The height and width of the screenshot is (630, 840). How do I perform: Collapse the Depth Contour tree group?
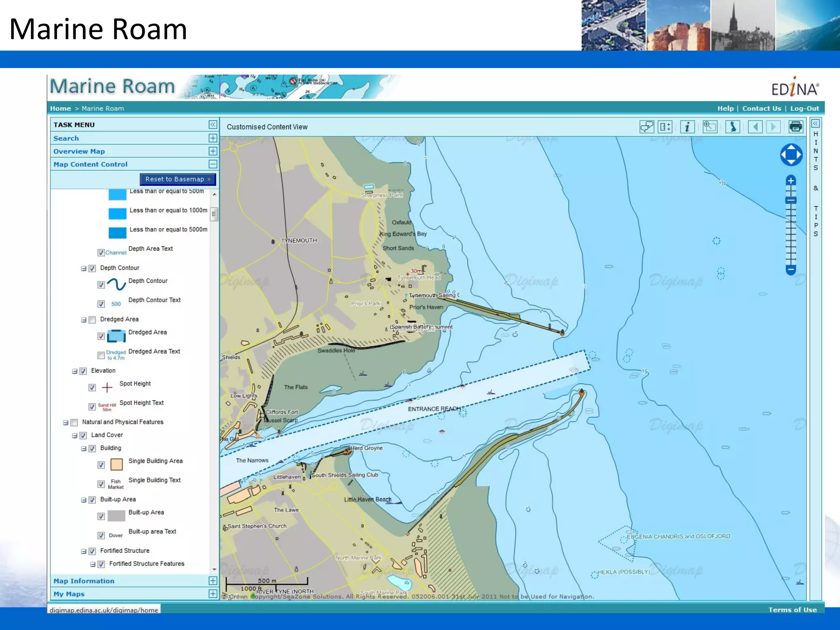coord(83,269)
